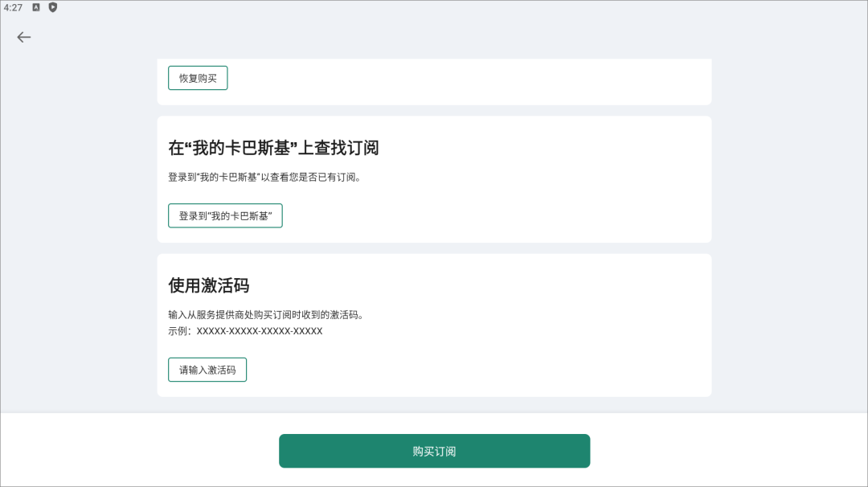Tap the green 购买订阅 purchase button
Screen dimensions: 868x487
[x=435, y=451]
